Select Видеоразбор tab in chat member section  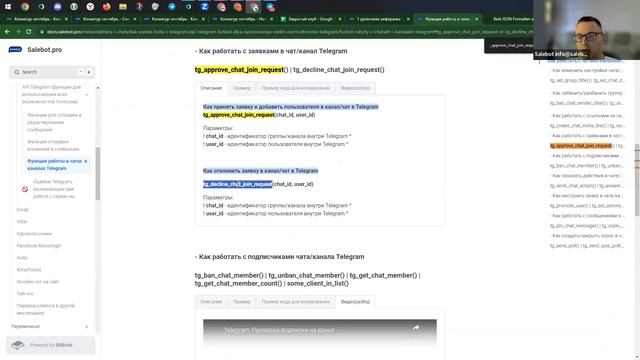coord(356,302)
